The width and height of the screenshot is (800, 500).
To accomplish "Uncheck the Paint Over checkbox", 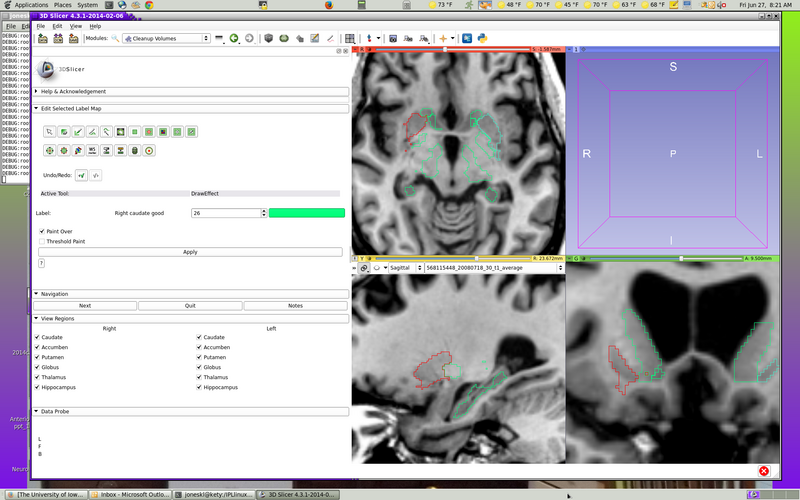I will [x=42, y=231].
